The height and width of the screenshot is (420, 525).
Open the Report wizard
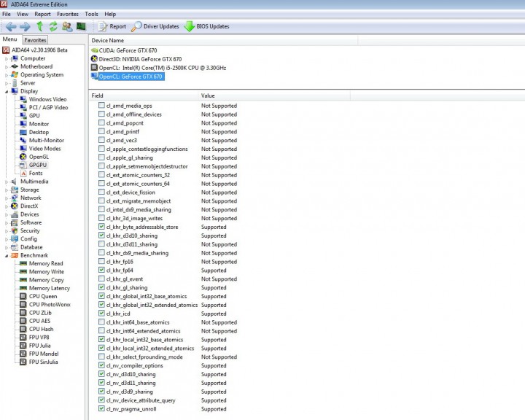point(112,26)
